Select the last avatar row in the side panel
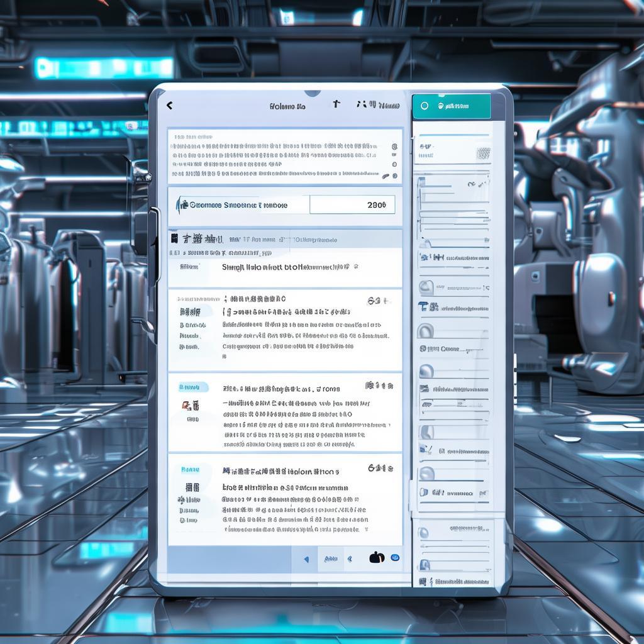Screen dimensions: 644x644 453,565
